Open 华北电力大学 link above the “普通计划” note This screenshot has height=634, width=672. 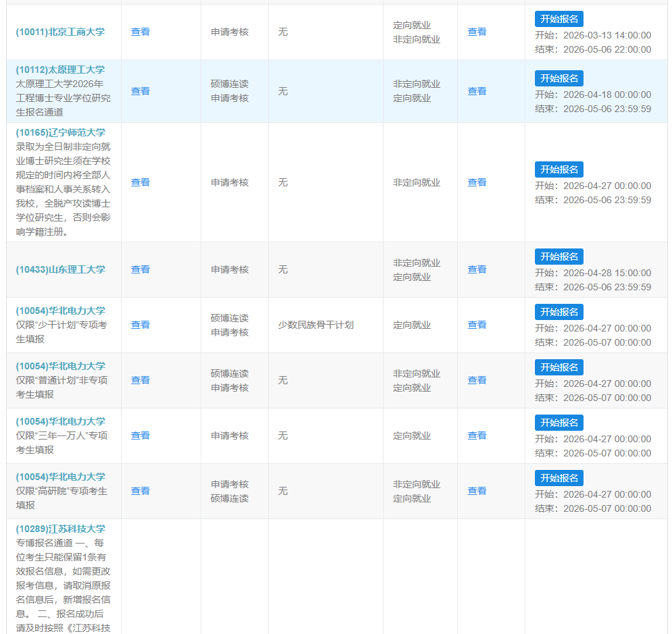coord(60,366)
